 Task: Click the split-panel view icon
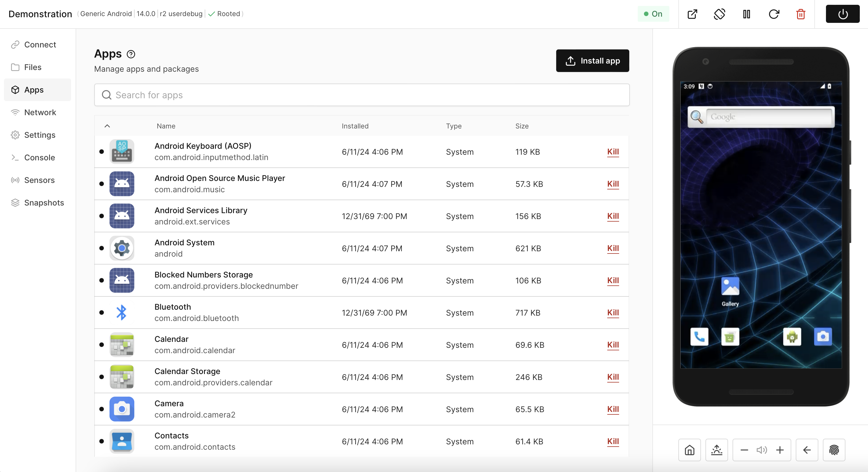click(747, 14)
